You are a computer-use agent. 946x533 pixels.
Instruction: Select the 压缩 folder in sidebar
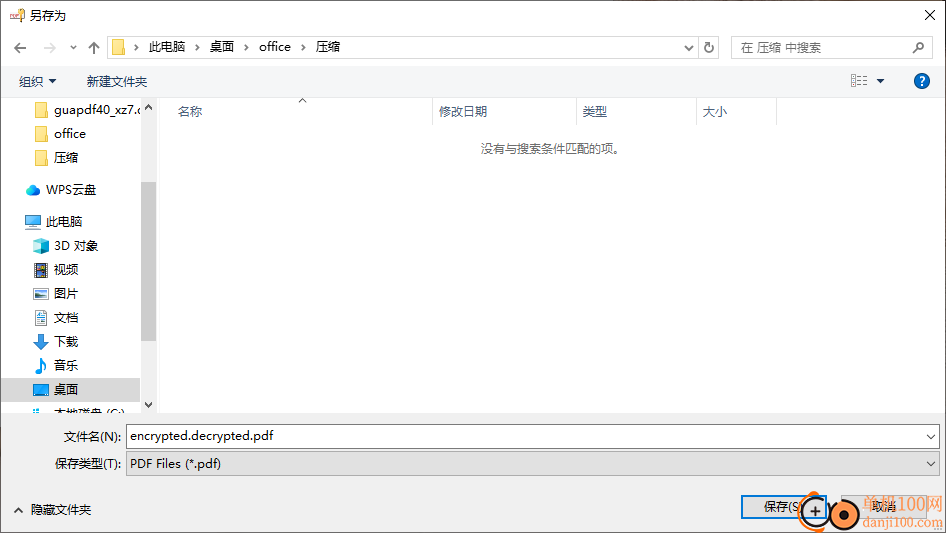click(x=57, y=158)
